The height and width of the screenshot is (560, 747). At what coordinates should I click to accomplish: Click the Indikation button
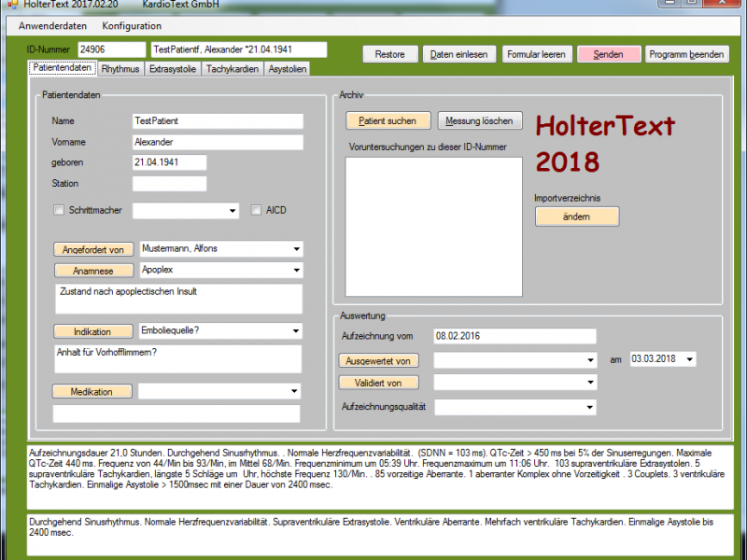point(92,331)
